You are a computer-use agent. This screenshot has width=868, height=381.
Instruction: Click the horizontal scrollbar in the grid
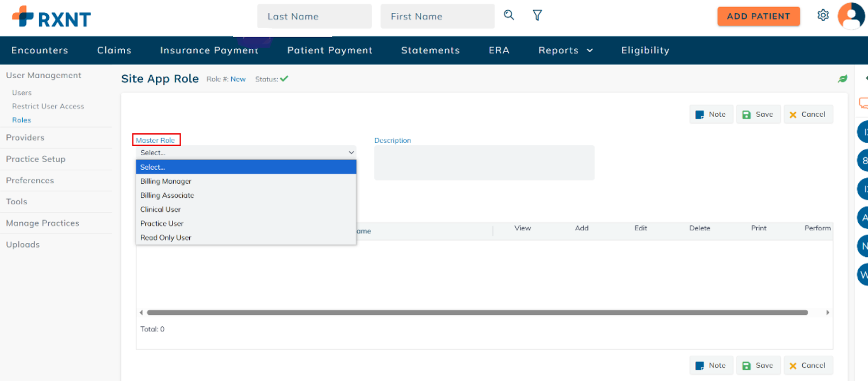[x=477, y=313]
